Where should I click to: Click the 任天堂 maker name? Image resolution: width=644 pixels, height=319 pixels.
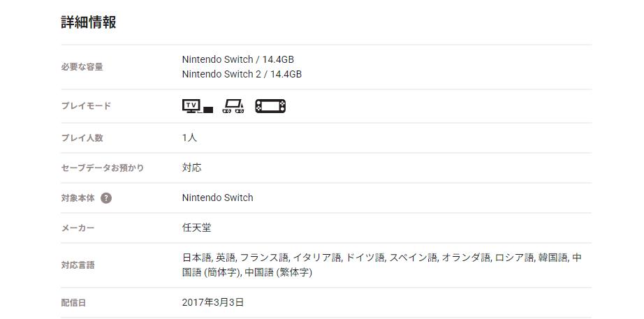(196, 228)
